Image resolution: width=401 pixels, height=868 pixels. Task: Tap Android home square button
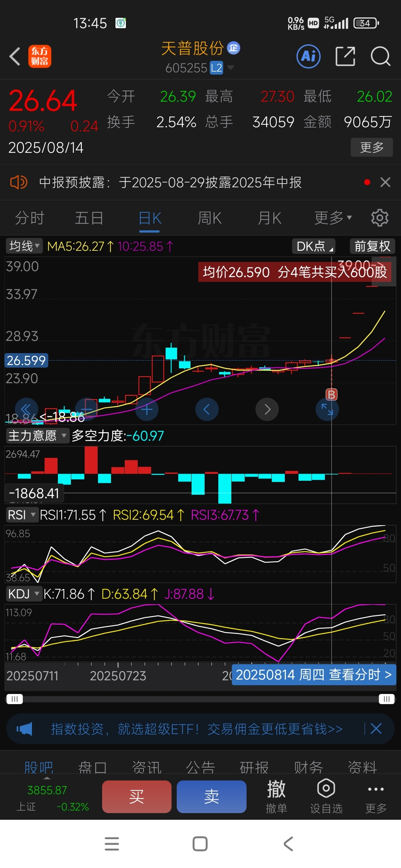(x=200, y=844)
